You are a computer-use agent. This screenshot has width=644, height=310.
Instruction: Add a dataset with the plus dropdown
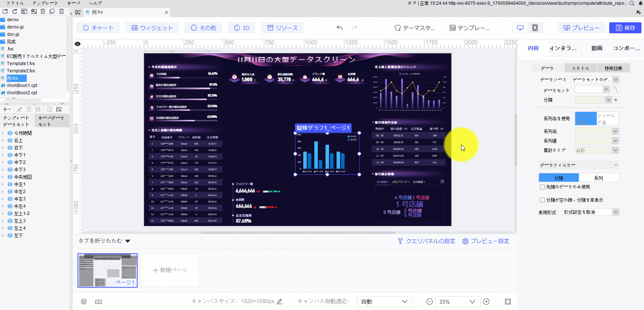7,109
